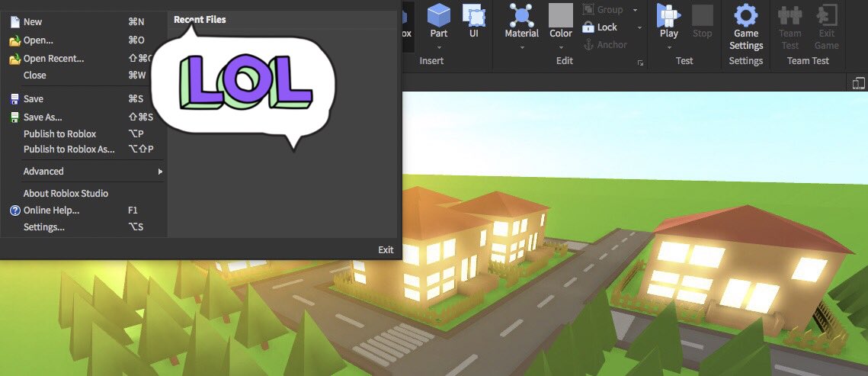This screenshot has height=376, width=868.
Task: Click the Lock tool padlock icon
Action: pyautogui.click(x=588, y=27)
